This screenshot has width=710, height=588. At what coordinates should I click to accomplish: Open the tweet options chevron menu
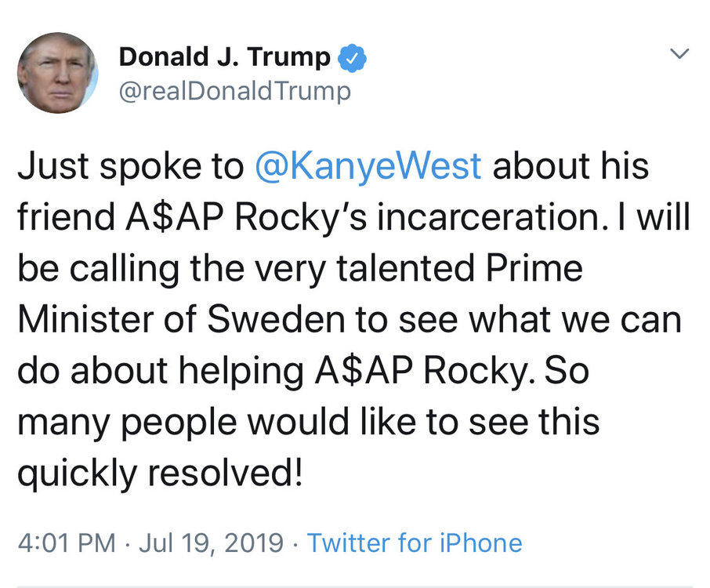click(x=679, y=54)
